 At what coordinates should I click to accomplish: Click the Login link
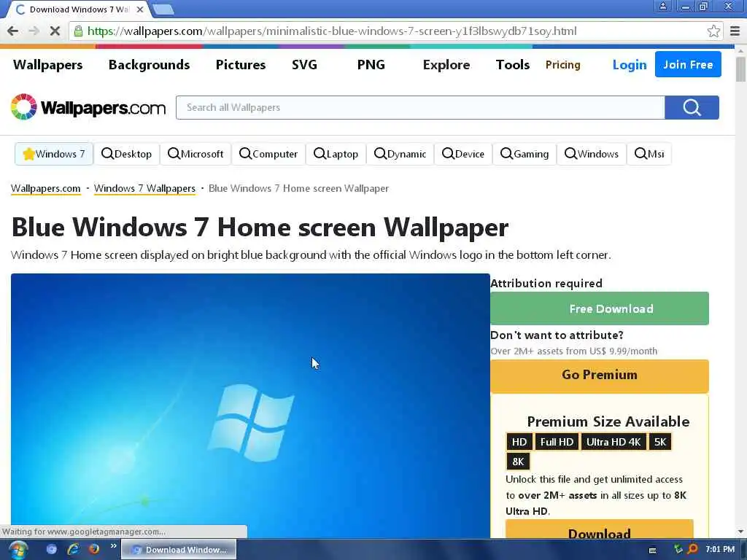630,65
